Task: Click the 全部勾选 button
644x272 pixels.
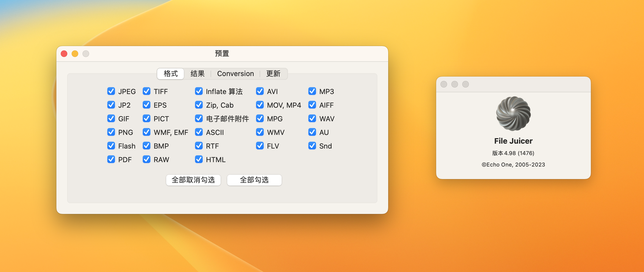Action: (x=254, y=180)
